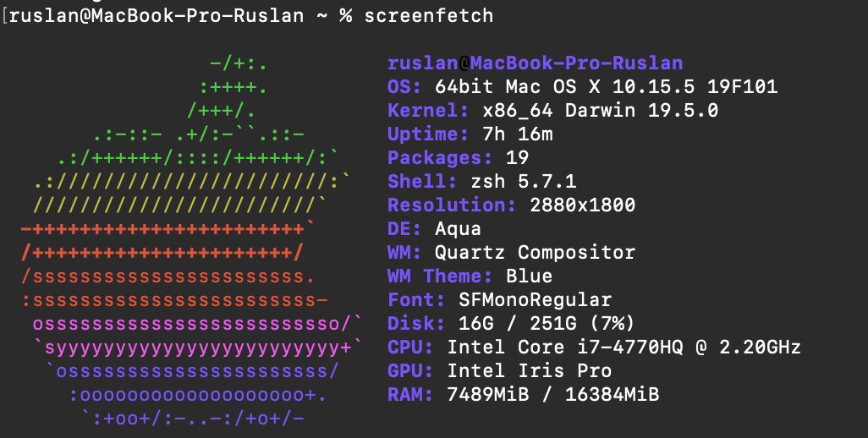Click the Disk value '16G / 251G (7%)'
Viewport: 868px width, 438px height.
click(x=547, y=324)
